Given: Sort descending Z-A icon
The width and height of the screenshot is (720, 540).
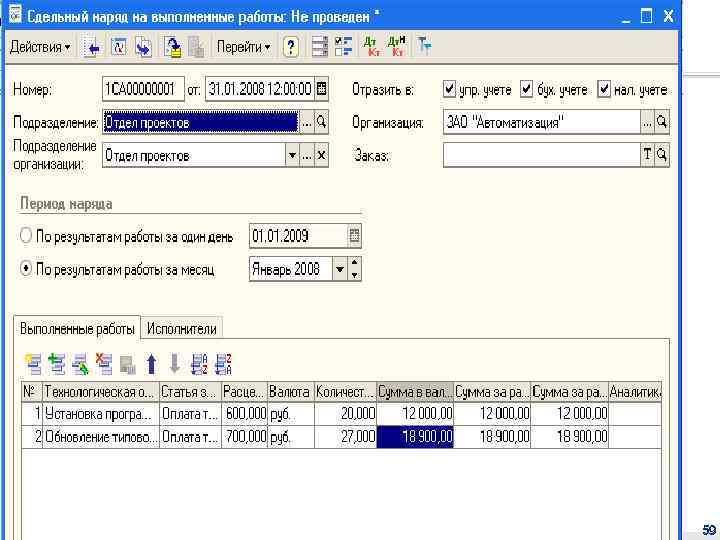Looking at the screenshot, I should [224, 364].
